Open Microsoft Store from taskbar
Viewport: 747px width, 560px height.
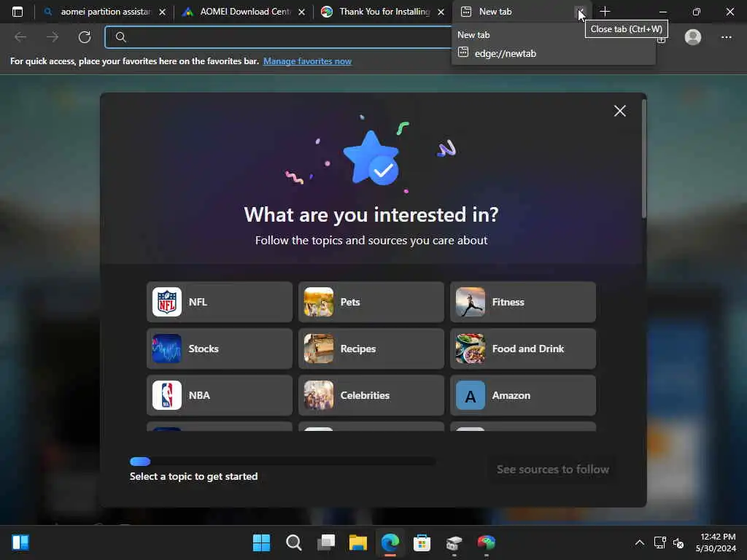(x=422, y=542)
